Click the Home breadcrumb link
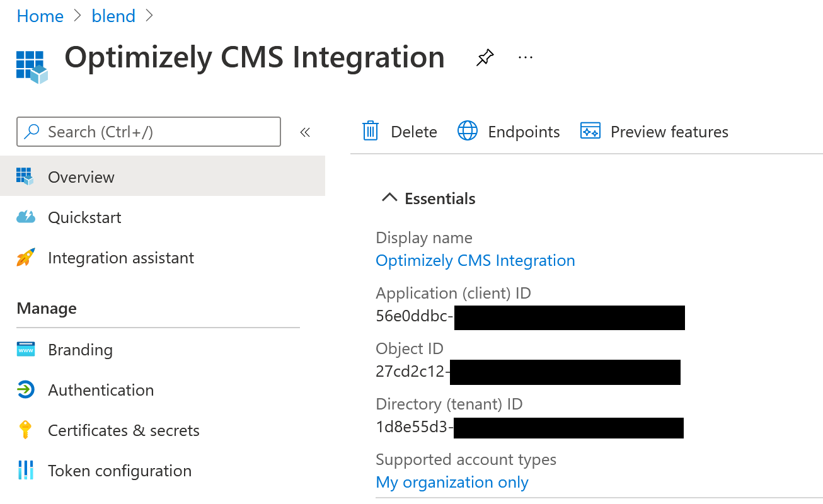Screen dimensions: 823x504 40,16
